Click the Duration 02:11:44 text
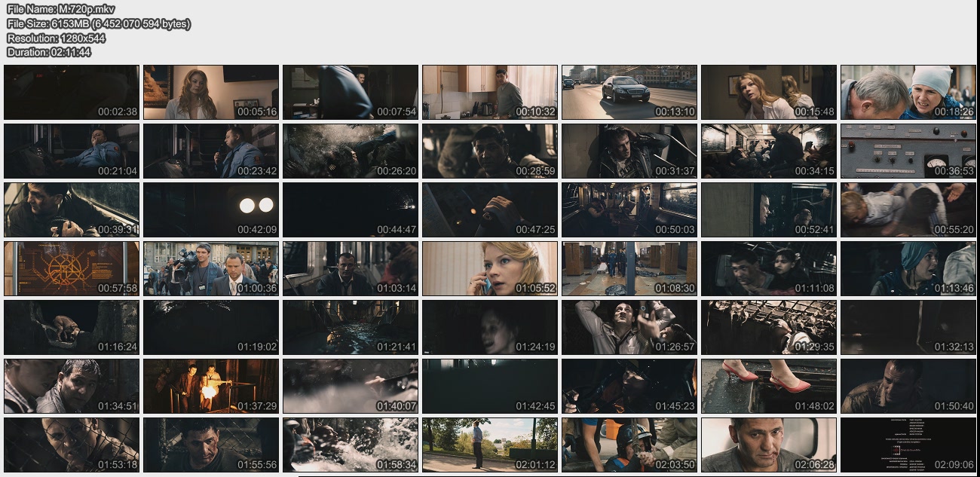 (49, 52)
